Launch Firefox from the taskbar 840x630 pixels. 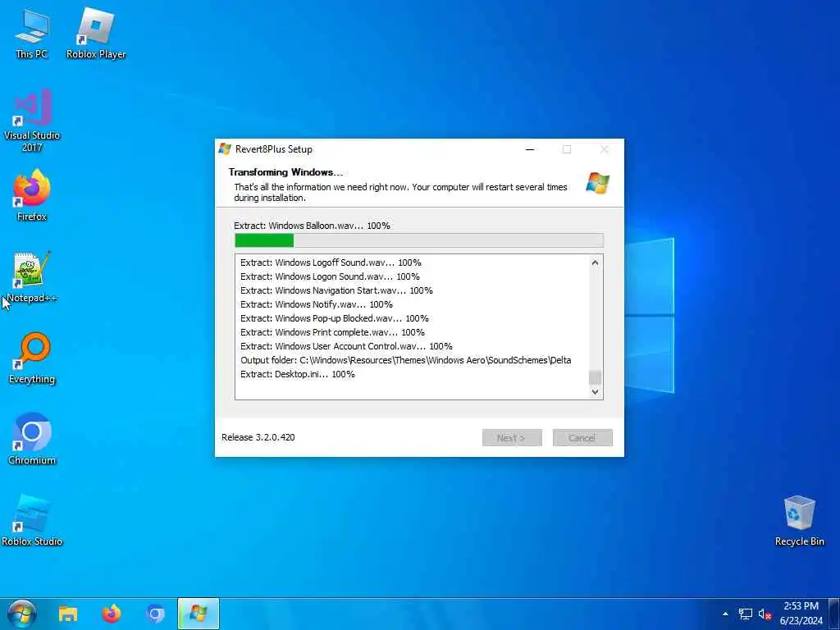tap(112, 614)
